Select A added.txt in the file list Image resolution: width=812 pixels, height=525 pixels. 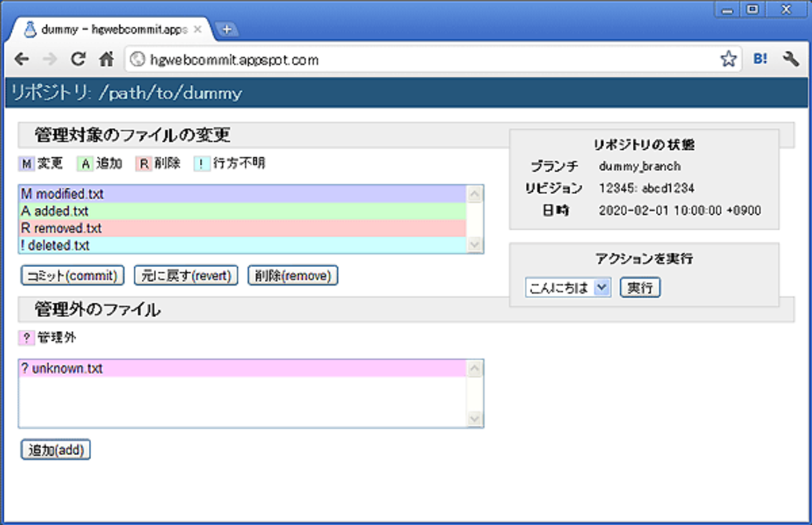coord(242,211)
